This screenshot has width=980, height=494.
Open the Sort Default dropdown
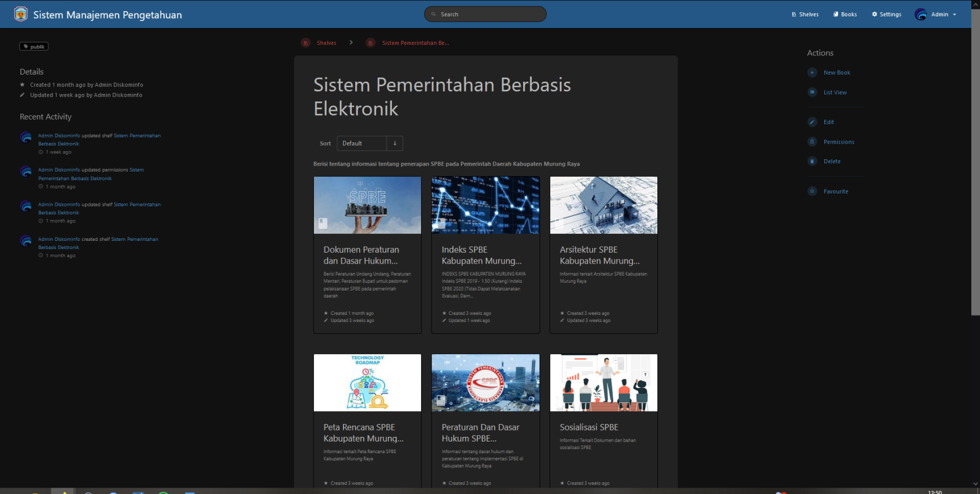[x=362, y=143]
